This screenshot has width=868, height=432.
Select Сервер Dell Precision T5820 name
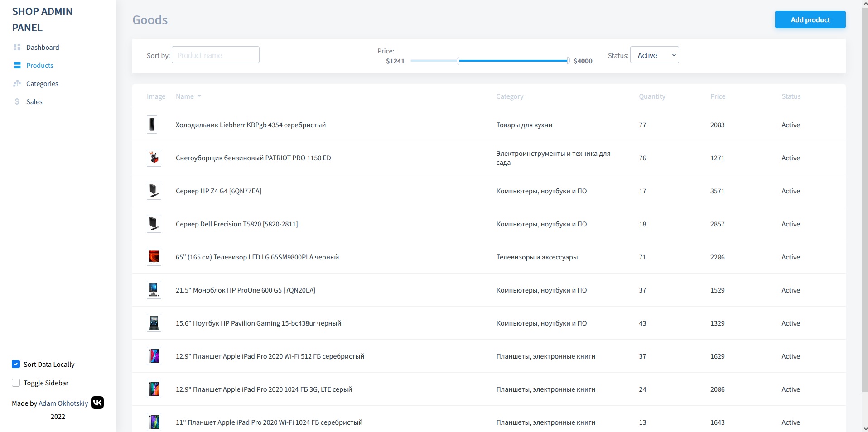236,224
